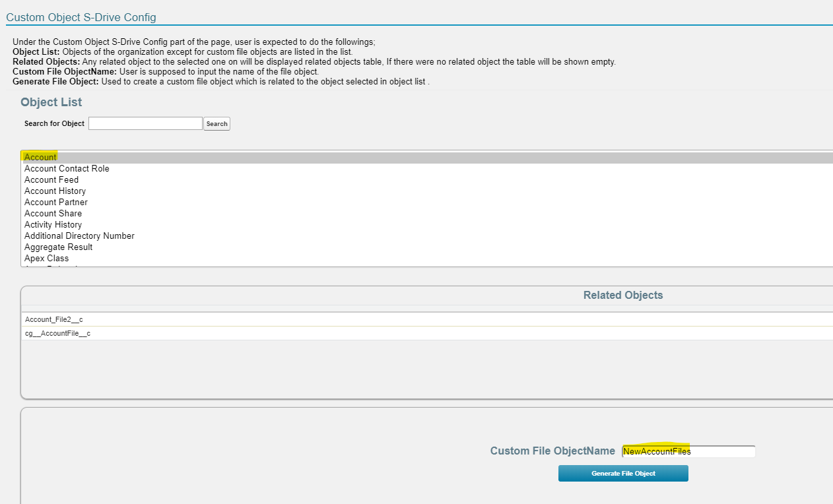Click the Search for Object text field

pyautogui.click(x=145, y=123)
